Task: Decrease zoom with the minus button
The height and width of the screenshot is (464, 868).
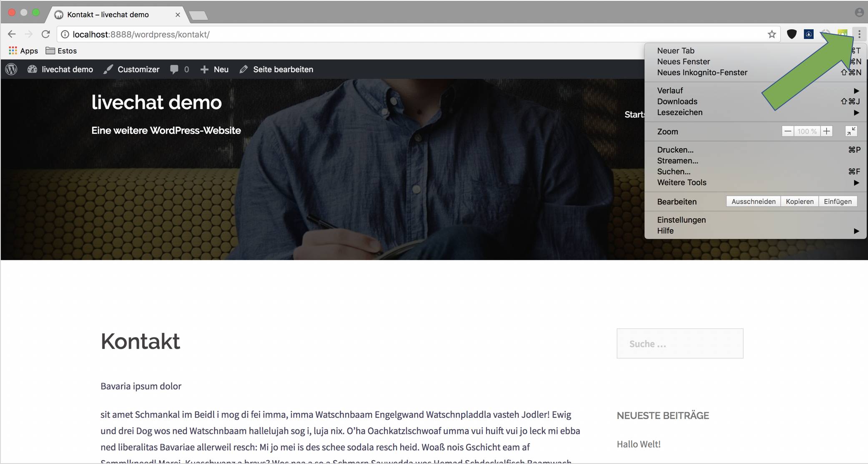Action: 788,131
